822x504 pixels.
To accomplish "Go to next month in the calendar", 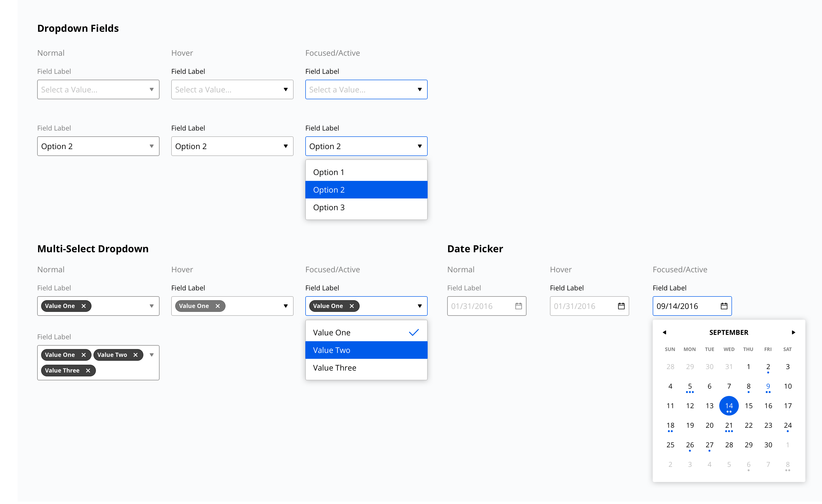I will [793, 332].
